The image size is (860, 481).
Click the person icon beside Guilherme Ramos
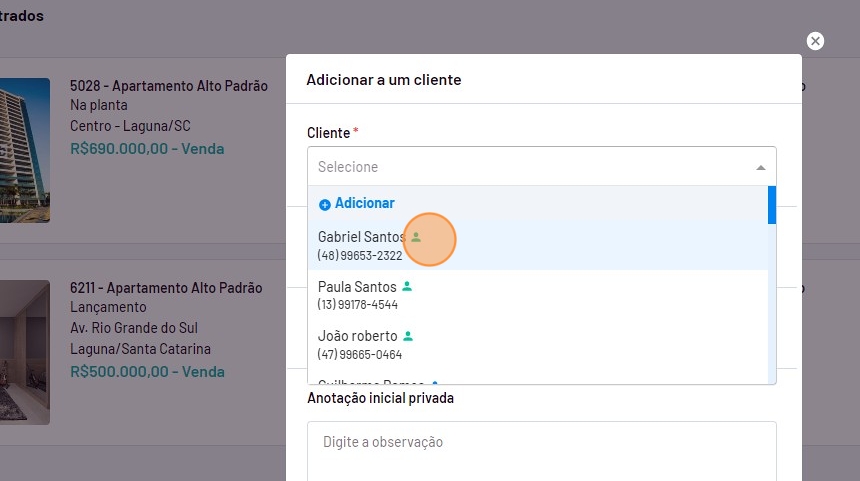(x=435, y=382)
